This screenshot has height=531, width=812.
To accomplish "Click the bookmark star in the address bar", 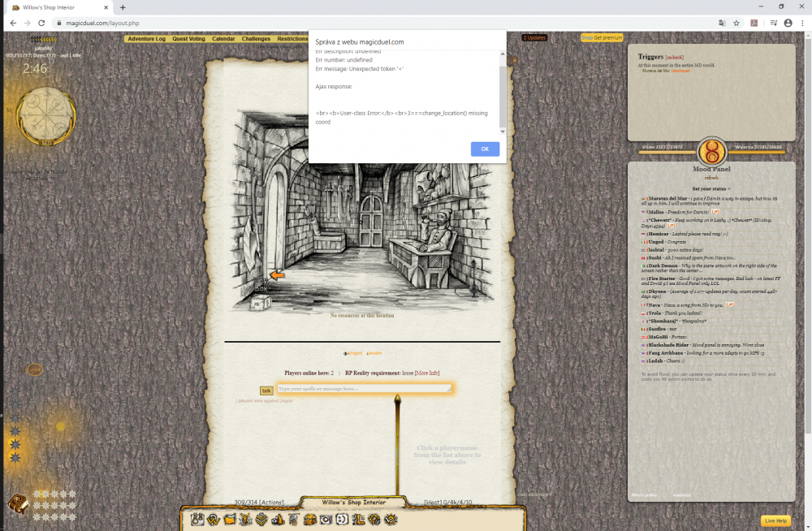I will pos(736,24).
